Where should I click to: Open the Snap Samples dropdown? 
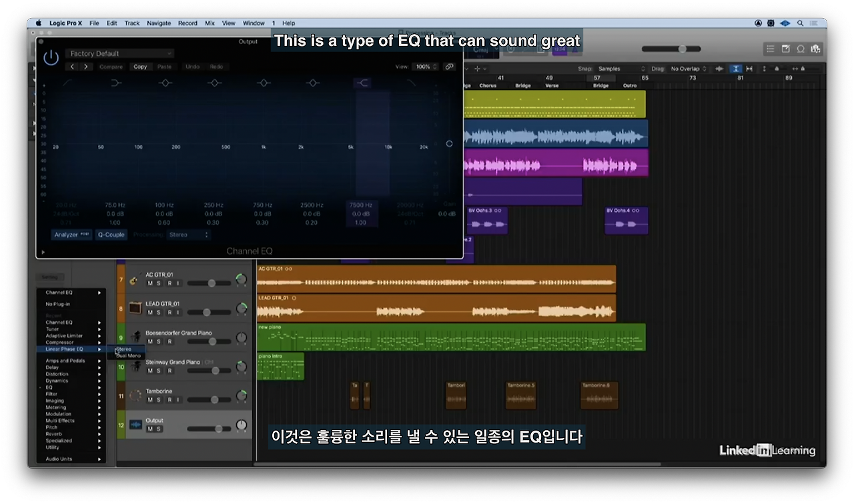pos(620,69)
